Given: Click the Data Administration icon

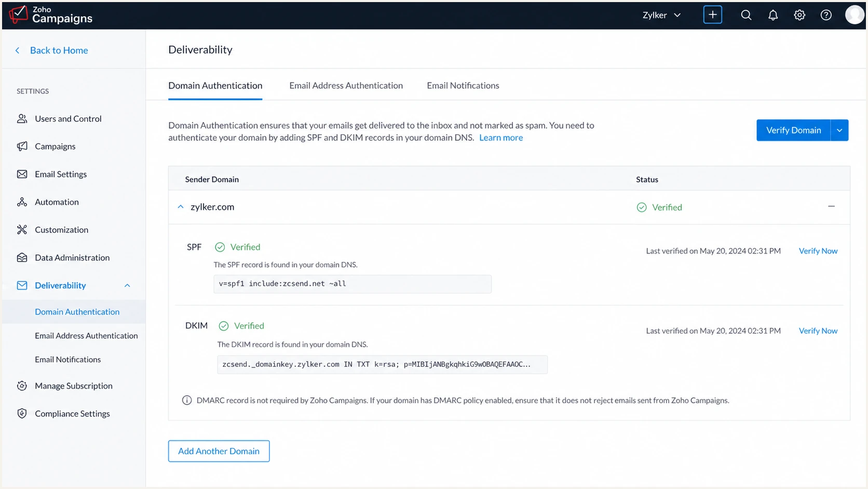Looking at the screenshot, I should tap(22, 257).
